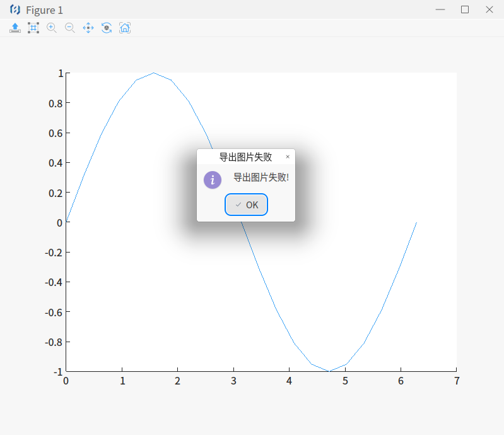This screenshot has width=504, height=435.
Task: Reset view with the home icon
Action: coord(125,28)
